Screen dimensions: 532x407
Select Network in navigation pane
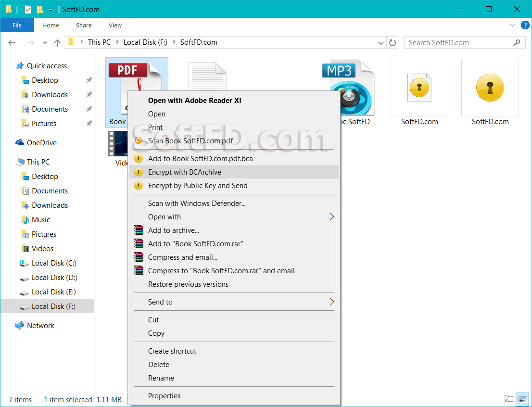point(40,326)
